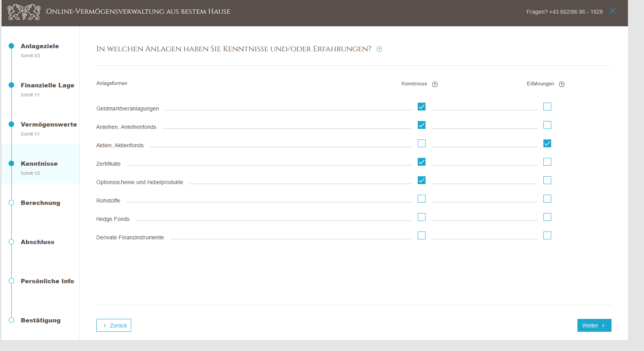Click help icon next to Erfahrungen column

[561, 85]
